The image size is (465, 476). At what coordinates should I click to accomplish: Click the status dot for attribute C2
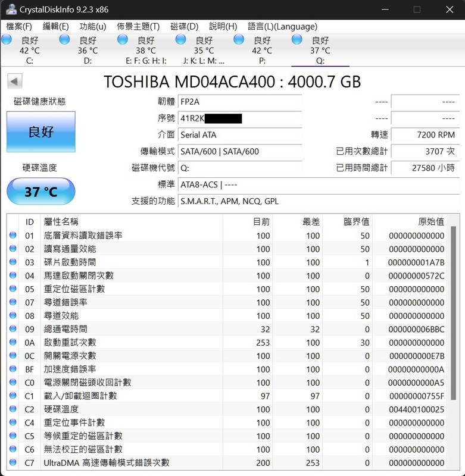click(x=13, y=409)
